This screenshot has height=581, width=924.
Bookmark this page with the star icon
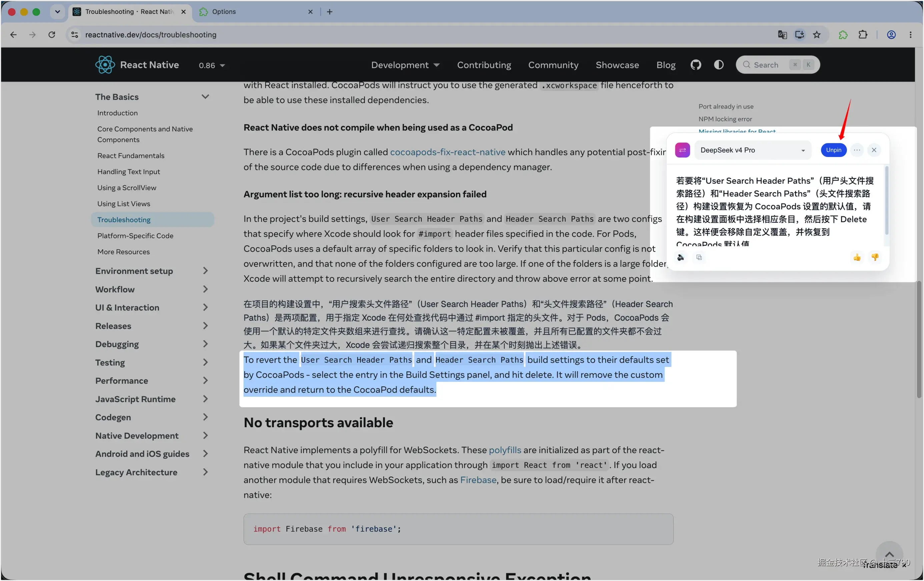817,35
